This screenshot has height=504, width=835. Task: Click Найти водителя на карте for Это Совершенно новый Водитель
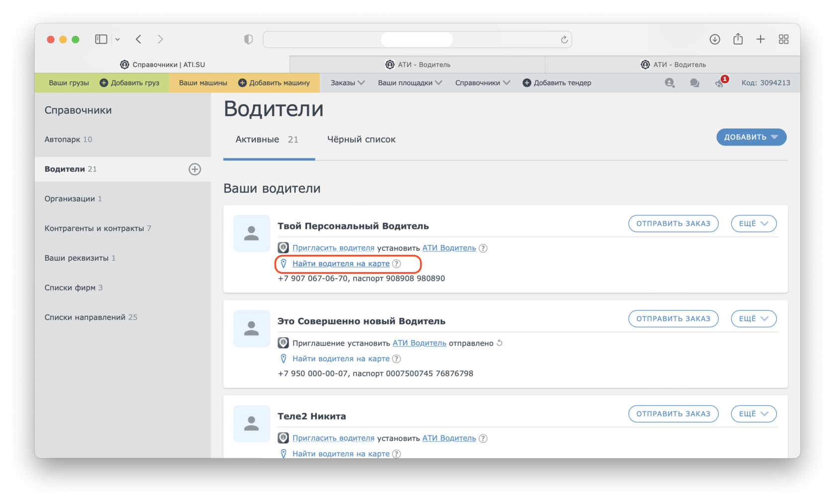point(341,359)
